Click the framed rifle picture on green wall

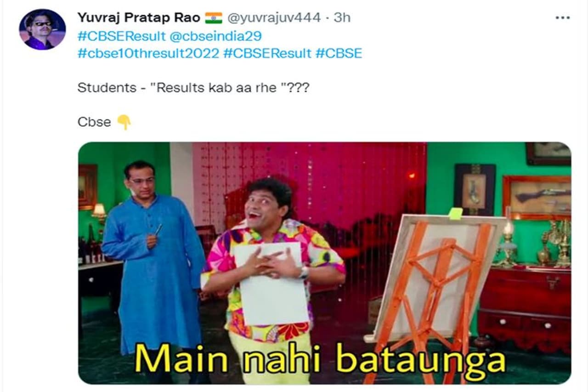click(537, 198)
